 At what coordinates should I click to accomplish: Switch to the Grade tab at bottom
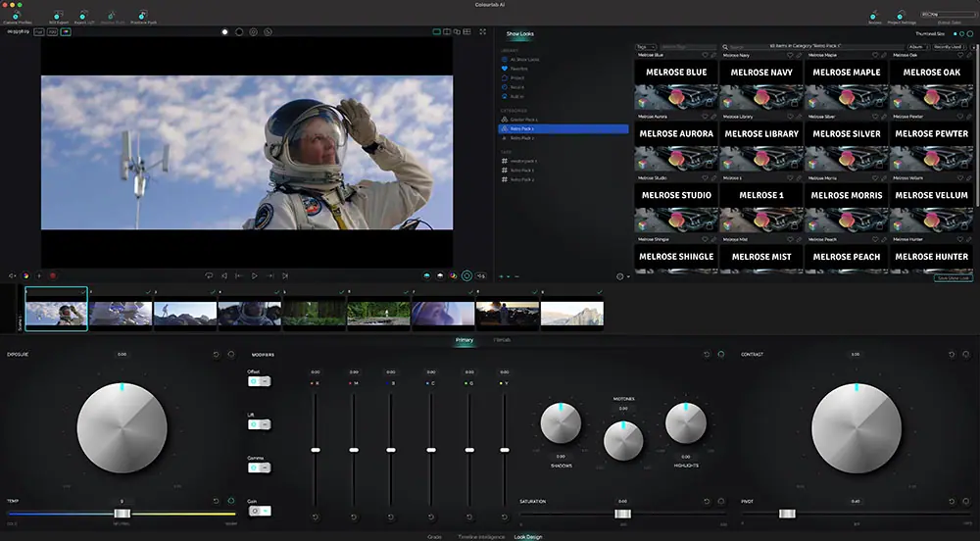(x=434, y=536)
